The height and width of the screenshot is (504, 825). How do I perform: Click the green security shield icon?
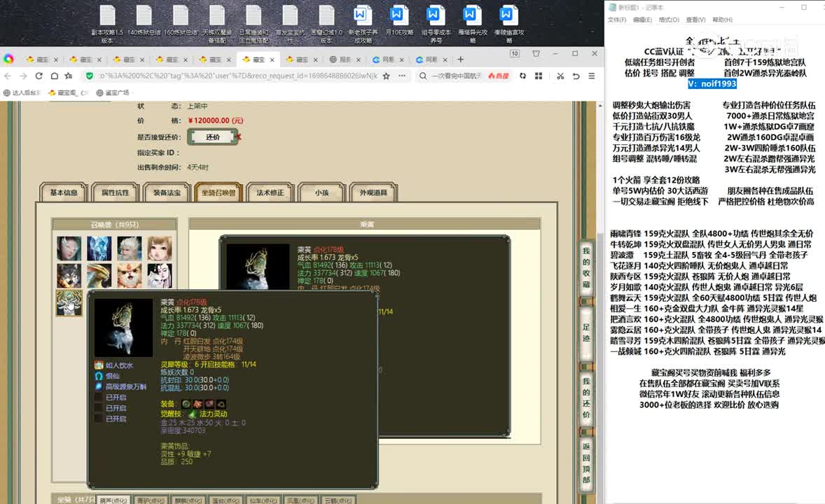(x=90, y=76)
